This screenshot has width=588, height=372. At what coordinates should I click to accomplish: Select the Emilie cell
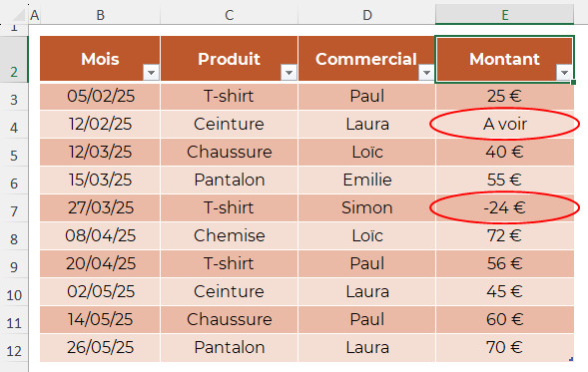point(366,180)
